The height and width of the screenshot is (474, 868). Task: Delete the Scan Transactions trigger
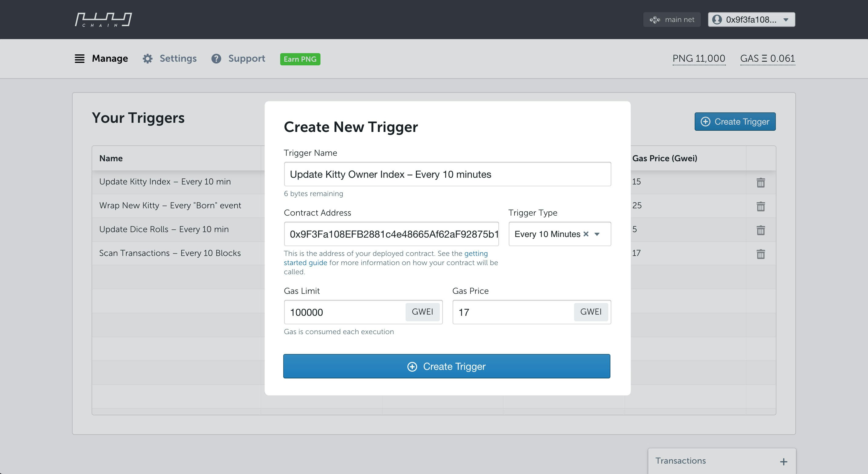click(x=761, y=254)
